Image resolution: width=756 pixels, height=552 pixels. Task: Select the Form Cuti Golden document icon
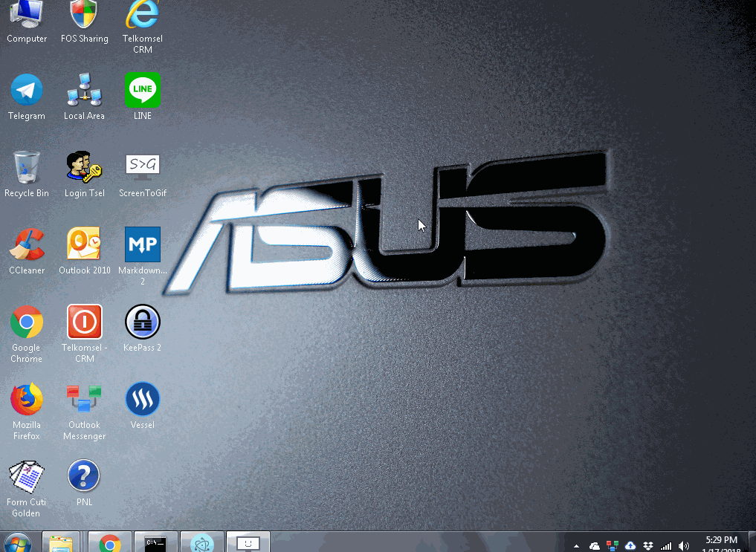pos(27,488)
